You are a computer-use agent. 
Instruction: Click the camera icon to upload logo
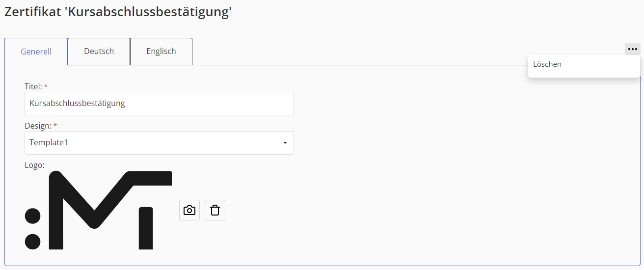pyautogui.click(x=189, y=210)
